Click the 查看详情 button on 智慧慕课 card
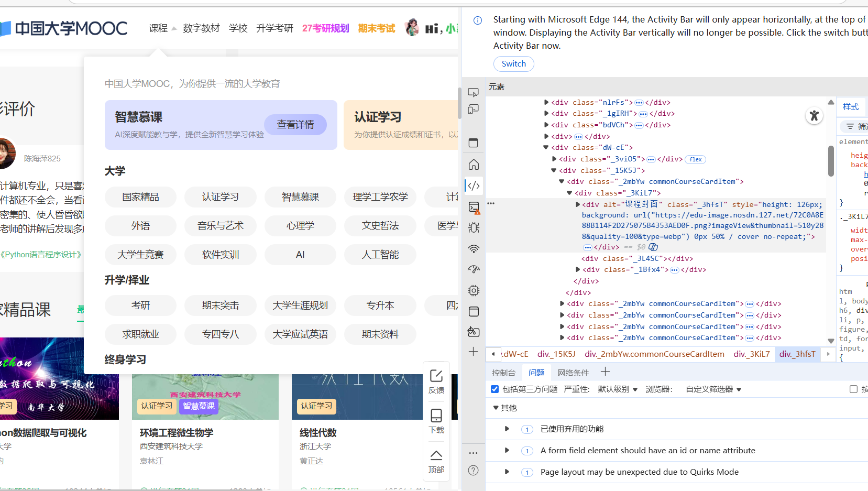 [295, 125]
